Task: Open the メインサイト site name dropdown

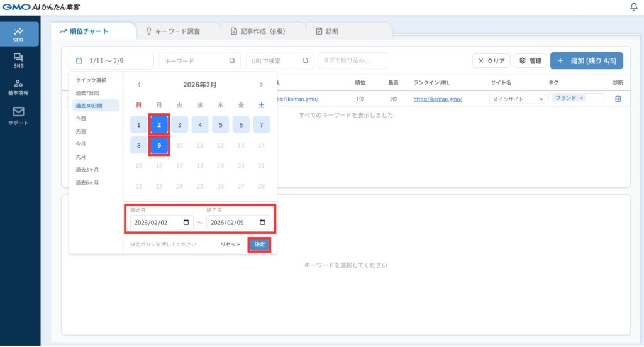Action: tap(517, 99)
